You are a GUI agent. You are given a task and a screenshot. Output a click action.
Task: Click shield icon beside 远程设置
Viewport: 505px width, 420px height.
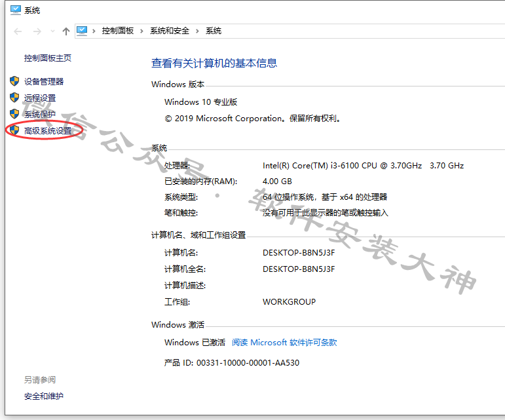click(x=14, y=97)
